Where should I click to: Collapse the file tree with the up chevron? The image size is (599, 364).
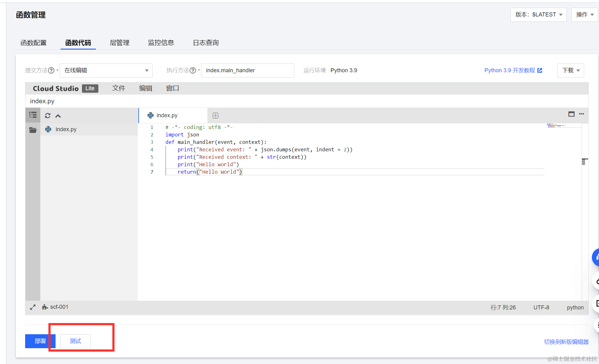(x=58, y=116)
